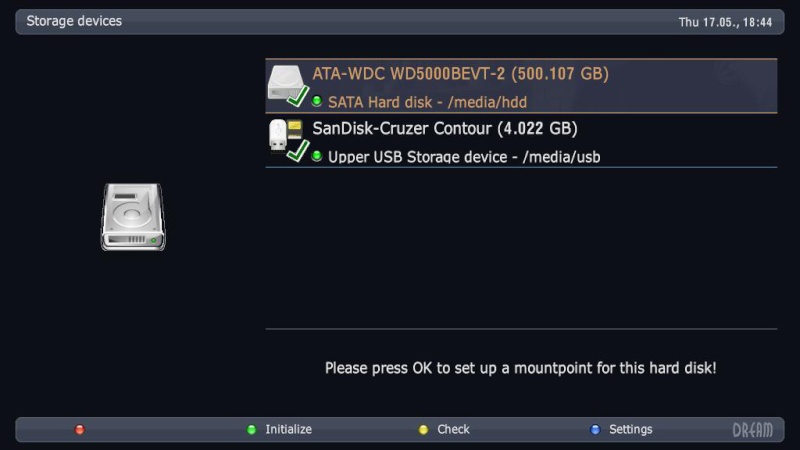Click the blue dot next to Settings
This screenshot has width=800, height=450.
(595, 430)
